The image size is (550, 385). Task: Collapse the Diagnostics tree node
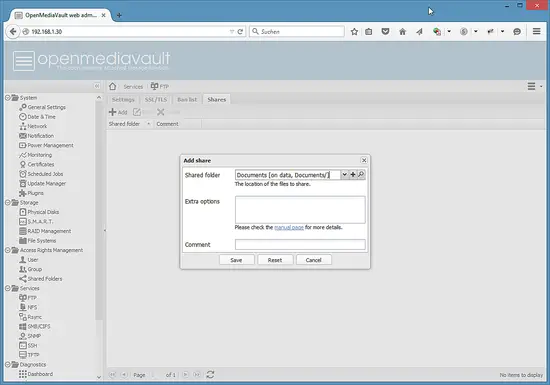(8, 365)
